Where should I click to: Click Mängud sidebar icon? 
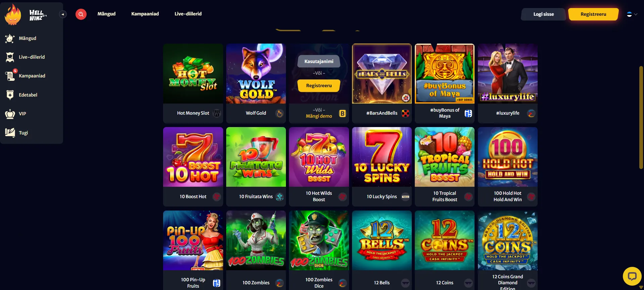[10, 39]
